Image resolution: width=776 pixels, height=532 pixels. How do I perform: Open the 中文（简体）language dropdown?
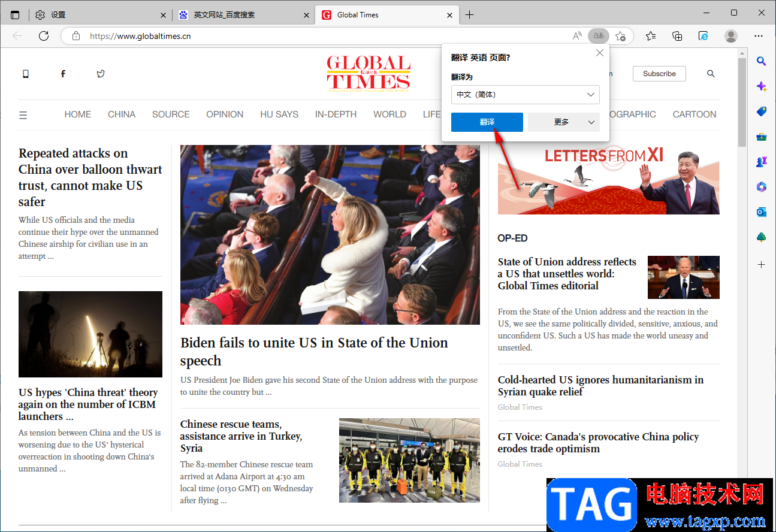coord(526,95)
